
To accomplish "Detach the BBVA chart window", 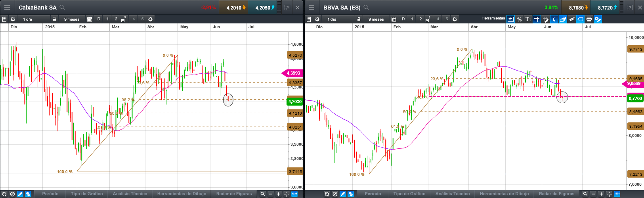I will tap(629, 8).
